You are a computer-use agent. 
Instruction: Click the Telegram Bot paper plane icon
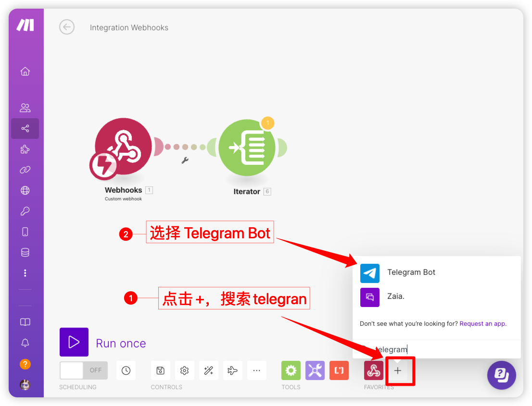tap(370, 273)
